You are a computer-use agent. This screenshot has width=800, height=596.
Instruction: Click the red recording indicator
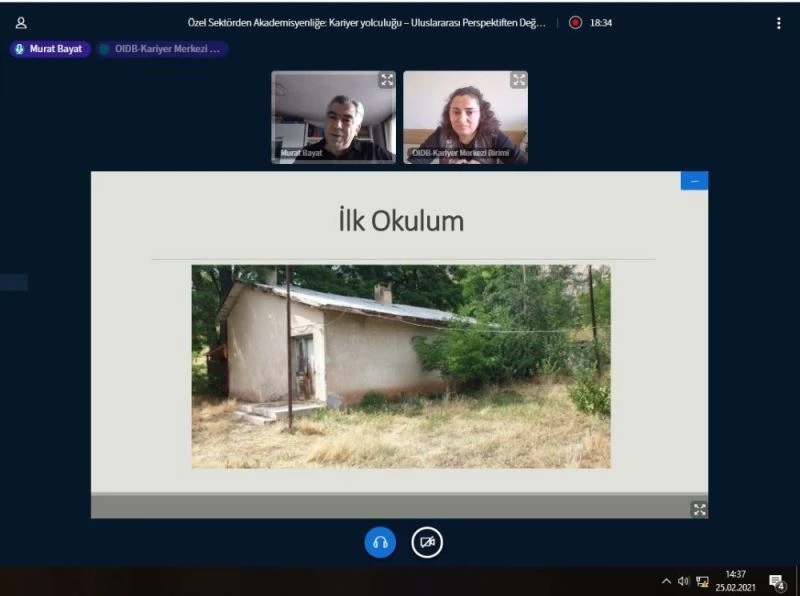click(x=575, y=23)
